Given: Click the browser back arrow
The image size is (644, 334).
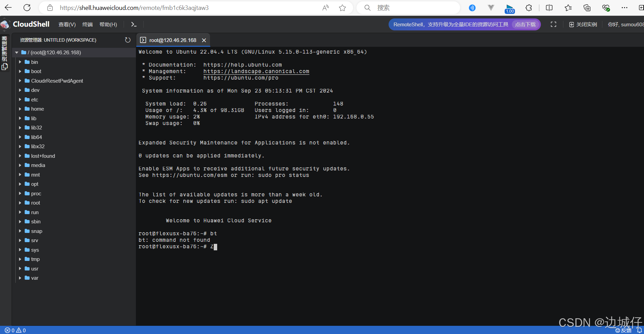Looking at the screenshot, I should point(8,8).
